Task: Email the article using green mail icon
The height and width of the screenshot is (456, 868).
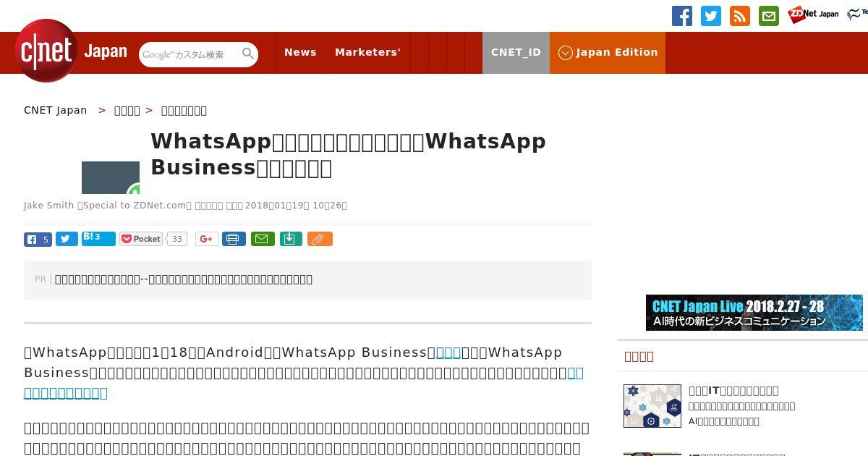Action: click(263, 239)
